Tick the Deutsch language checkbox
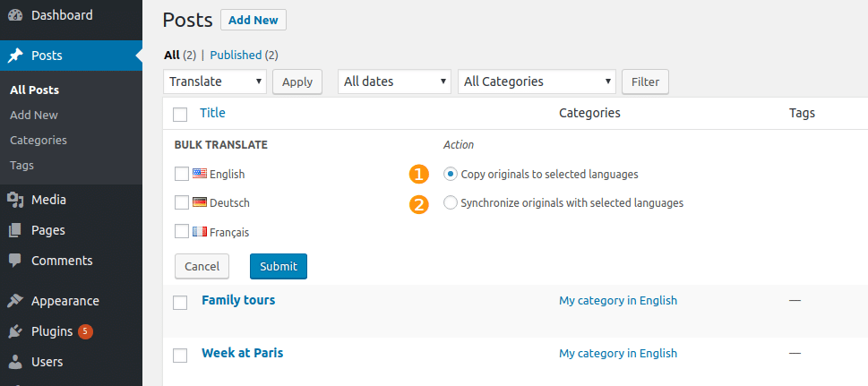Screen dimensions: 868x386 click(x=182, y=202)
